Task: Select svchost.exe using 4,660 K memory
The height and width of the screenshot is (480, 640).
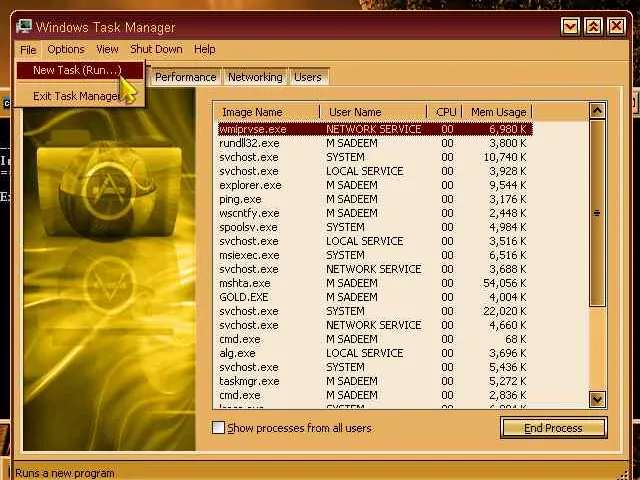Action: pos(375,325)
